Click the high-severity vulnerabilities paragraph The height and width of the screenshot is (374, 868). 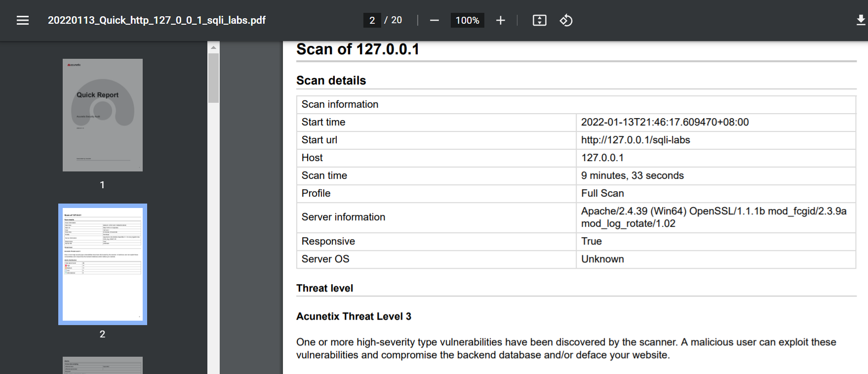[x=566, y=348]
